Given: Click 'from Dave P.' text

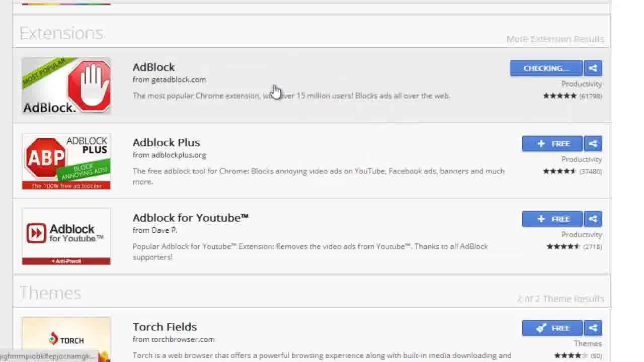Looking at the screenshot, I should pos(155,230).
